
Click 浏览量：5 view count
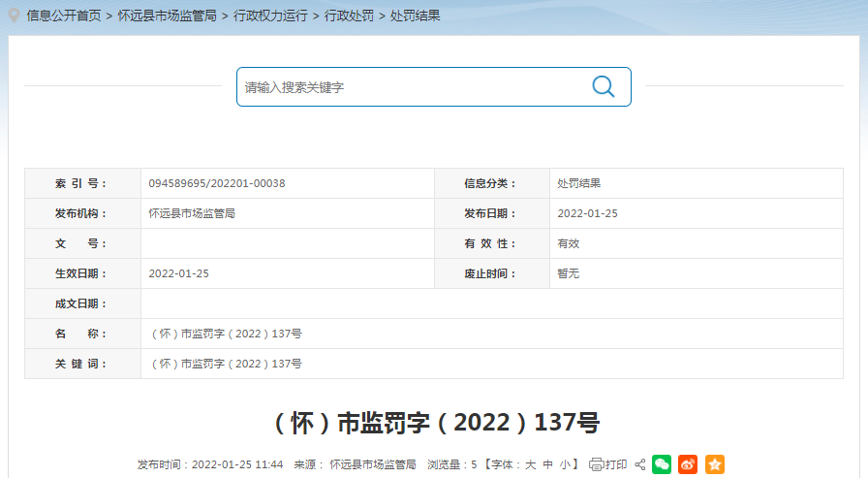pyautogui.click(x=451, y=464)
